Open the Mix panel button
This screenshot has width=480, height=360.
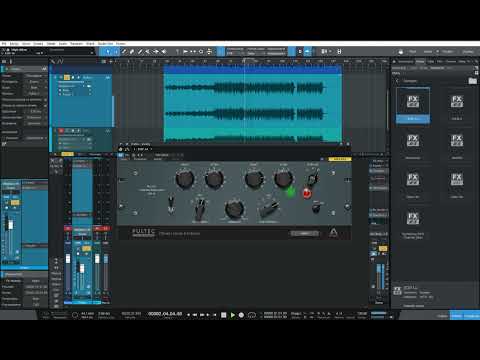457,316
